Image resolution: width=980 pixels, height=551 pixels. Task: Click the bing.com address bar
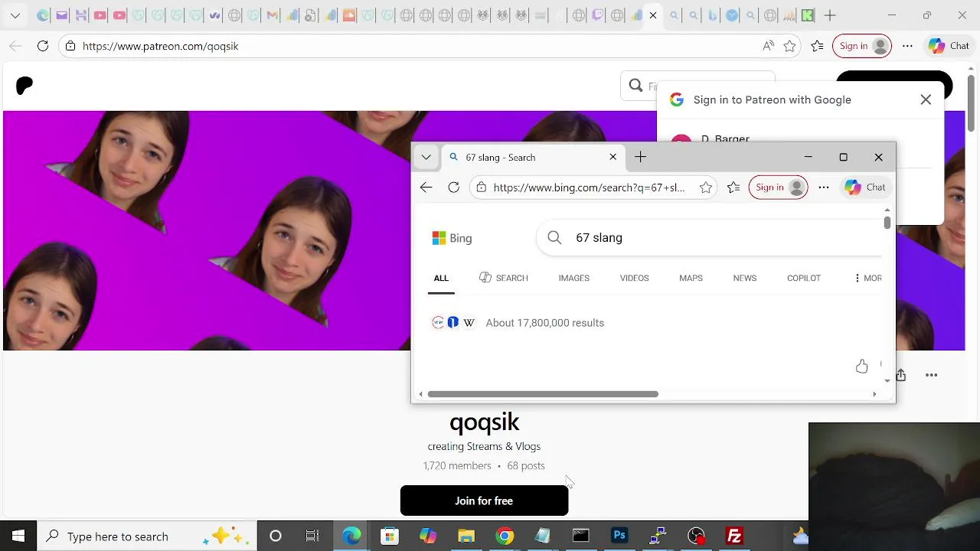click(590, 187)
